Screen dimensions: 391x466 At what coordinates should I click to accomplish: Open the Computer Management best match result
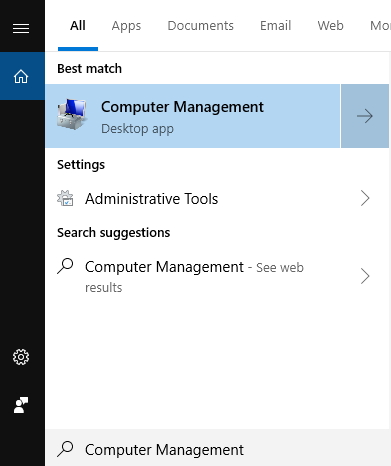click(x=193, y=116)
